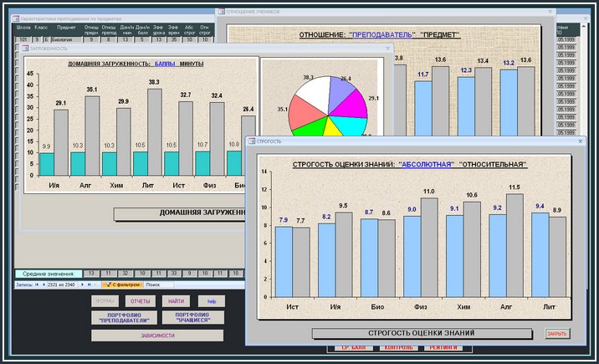This screenshot has width=599, height=364.
Task: Go to last record in navigator
Action: click(90, 285)
